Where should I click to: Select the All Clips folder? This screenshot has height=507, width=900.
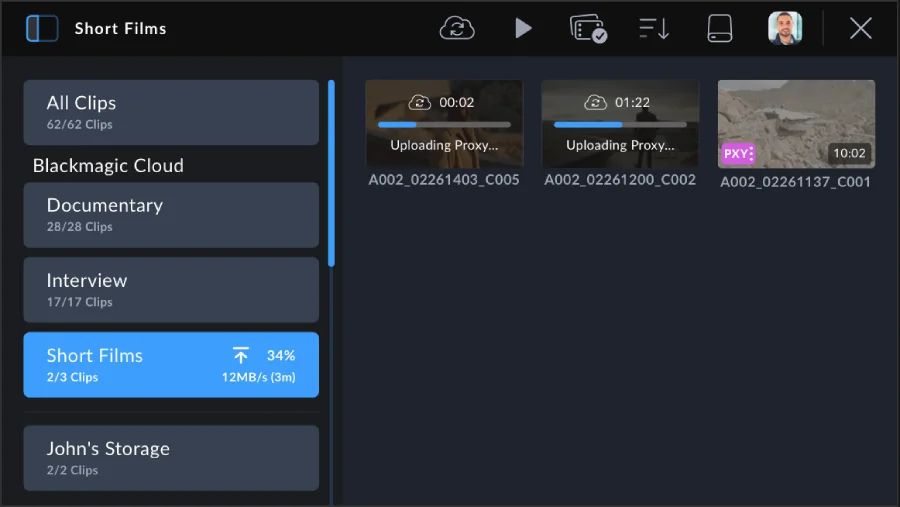click(x=171, y=112)
